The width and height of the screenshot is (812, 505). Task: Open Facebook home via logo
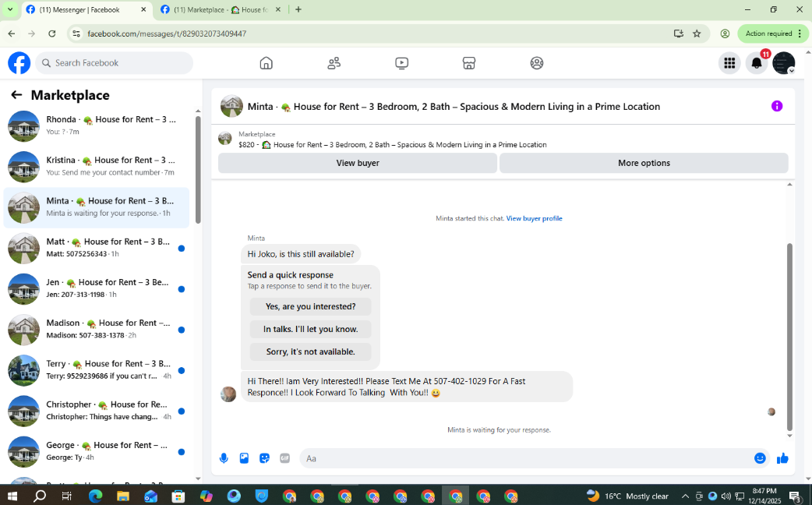[19, 63]
